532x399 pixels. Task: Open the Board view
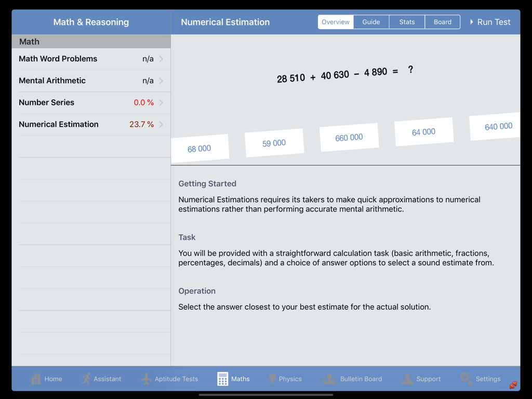442,22
